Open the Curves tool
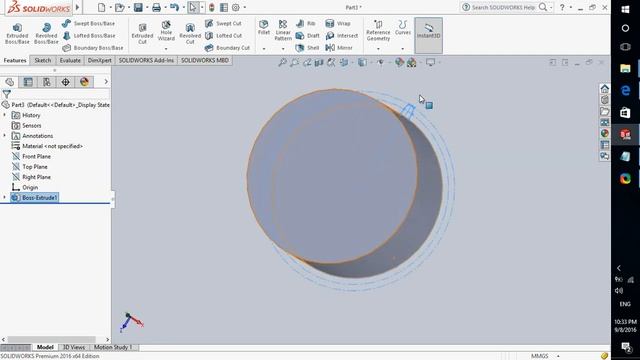Viewport: 640px width, 360px height. [x=402, y=28]
